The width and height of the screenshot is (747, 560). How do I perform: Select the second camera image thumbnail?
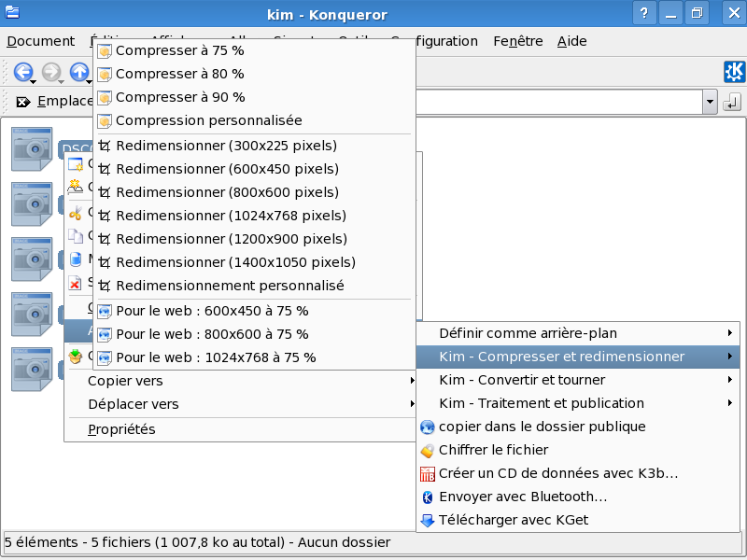32,203
